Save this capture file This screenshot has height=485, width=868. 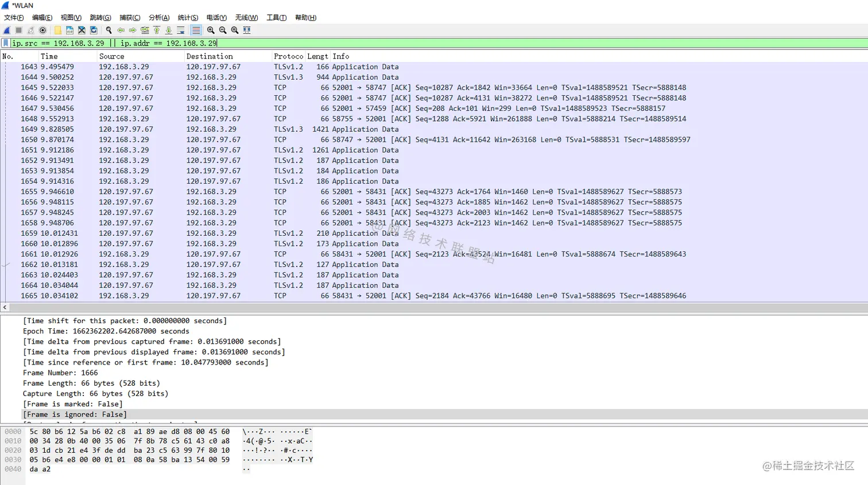[69, 30]
